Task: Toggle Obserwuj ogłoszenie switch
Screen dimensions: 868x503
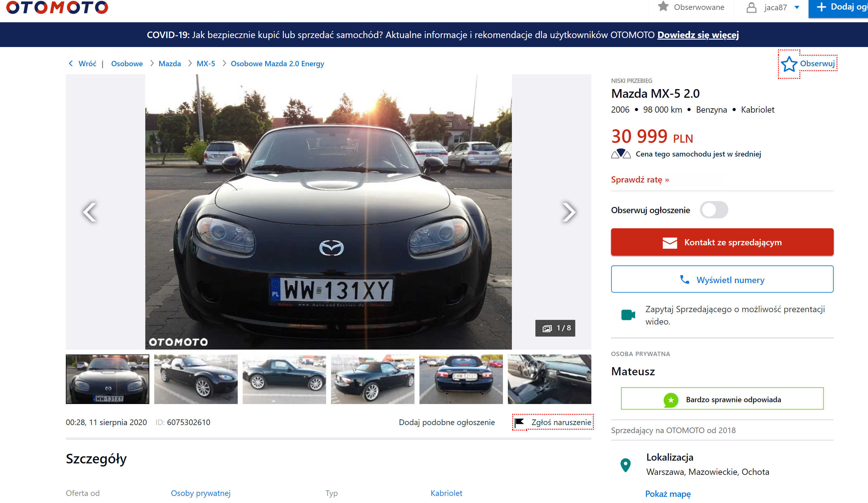Action: click(x=714, y=210)
